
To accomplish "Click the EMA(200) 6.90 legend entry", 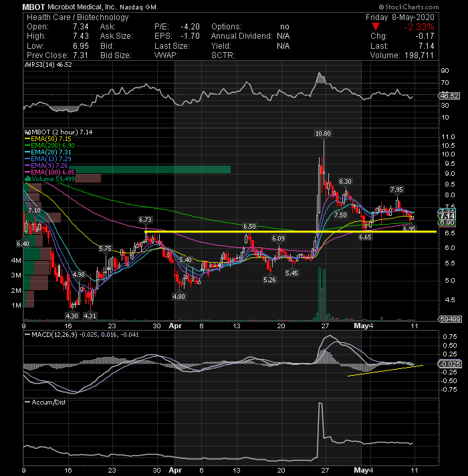I will pos(49,146).
